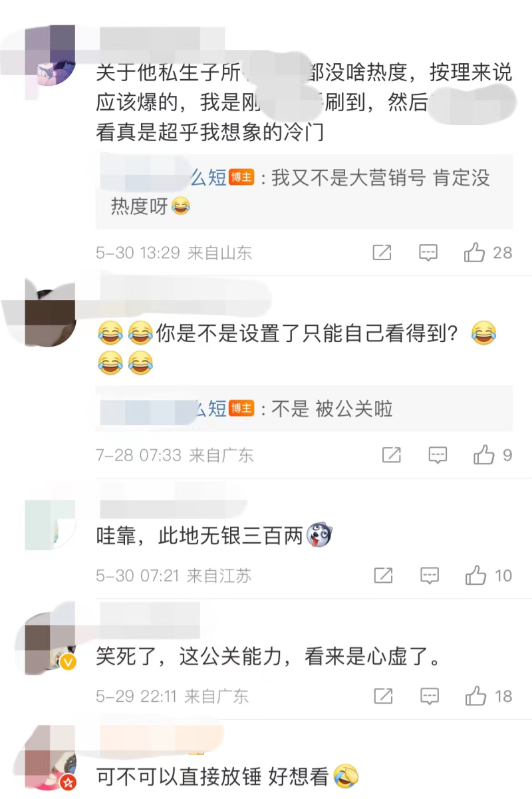Image resolution: width=532 pixels, height=799 pixels.
Task: Tap reply icon on the Shandong comment
Action: coord(428,252)
